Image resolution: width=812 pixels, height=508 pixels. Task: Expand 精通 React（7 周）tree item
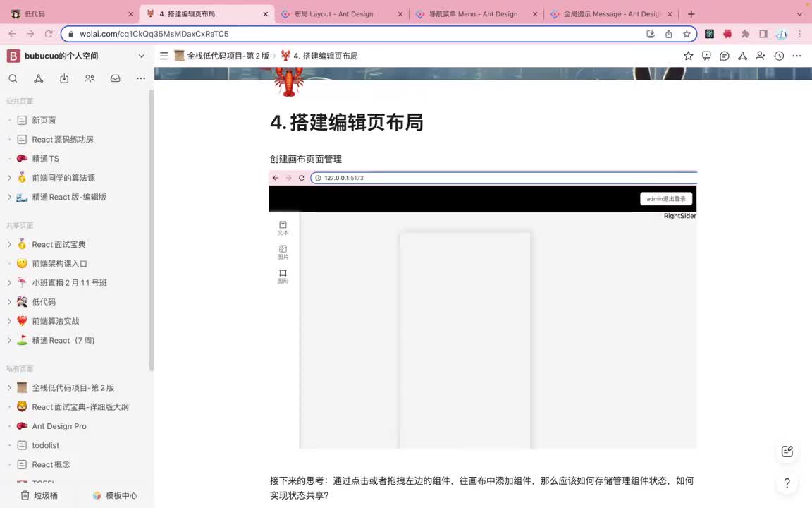tap(9, 340)
